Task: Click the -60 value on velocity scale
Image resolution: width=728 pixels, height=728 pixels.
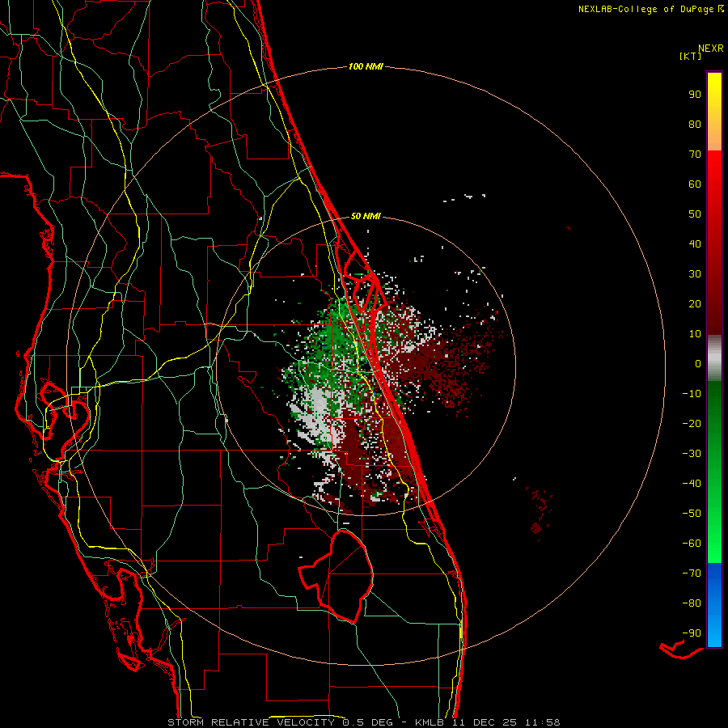Action: [x=692, y=544]
